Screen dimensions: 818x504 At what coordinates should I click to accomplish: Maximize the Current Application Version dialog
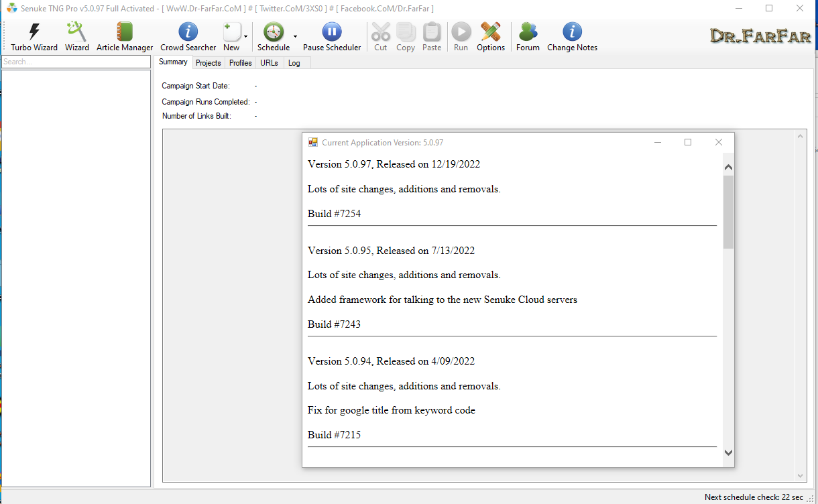click(x=687, y=142)
